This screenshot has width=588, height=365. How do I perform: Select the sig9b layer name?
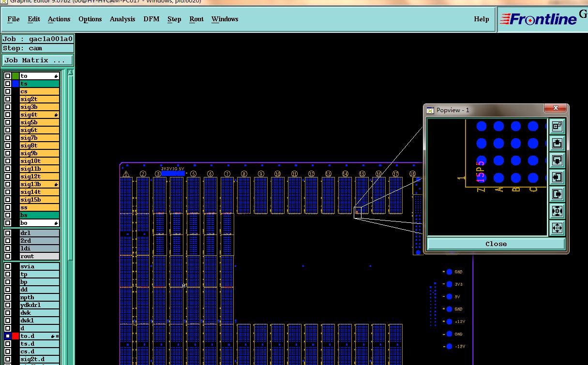[x=39, y=153]
